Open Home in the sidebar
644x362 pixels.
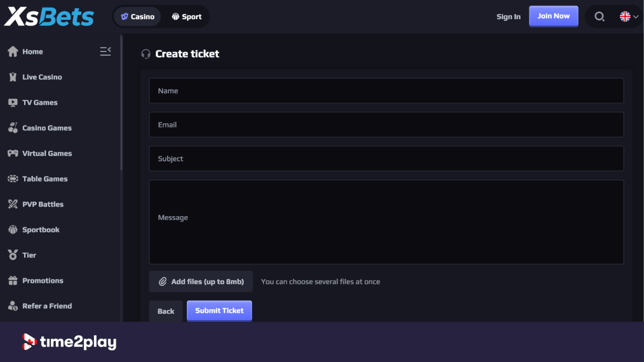point(33,51)
